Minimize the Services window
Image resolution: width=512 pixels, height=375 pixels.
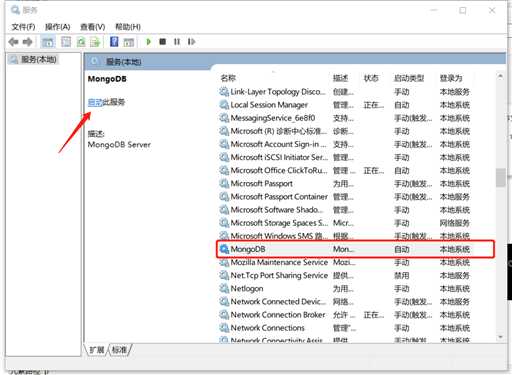[434, 10]
